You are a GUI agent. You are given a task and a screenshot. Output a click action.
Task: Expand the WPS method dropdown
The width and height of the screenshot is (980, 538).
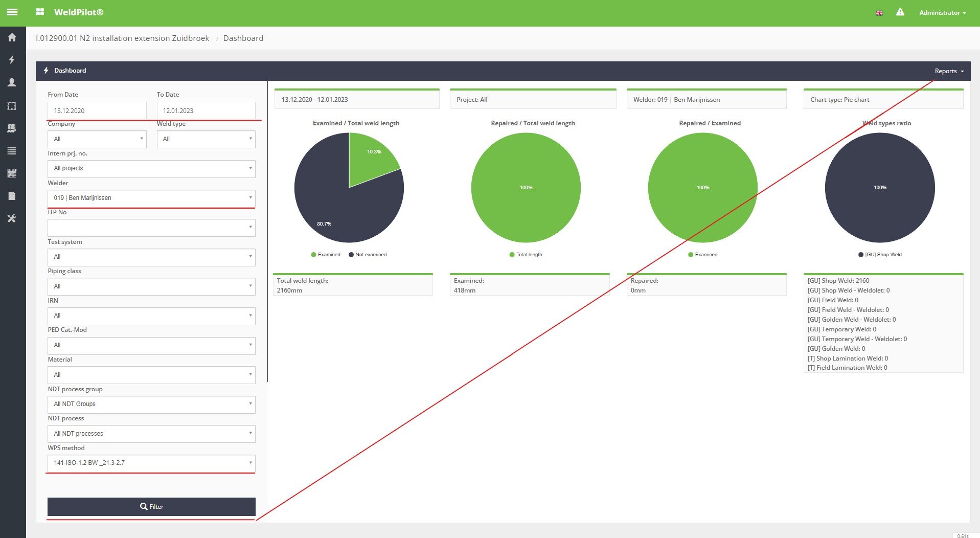point(151,463)
